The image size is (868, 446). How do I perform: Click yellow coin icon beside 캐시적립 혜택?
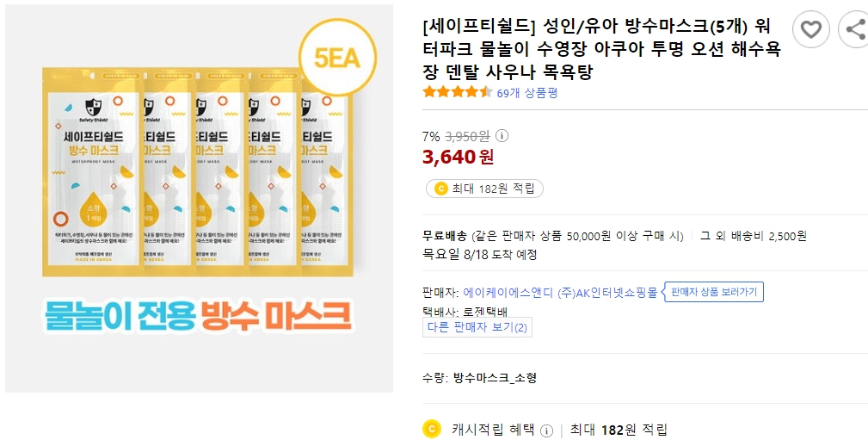431,429
